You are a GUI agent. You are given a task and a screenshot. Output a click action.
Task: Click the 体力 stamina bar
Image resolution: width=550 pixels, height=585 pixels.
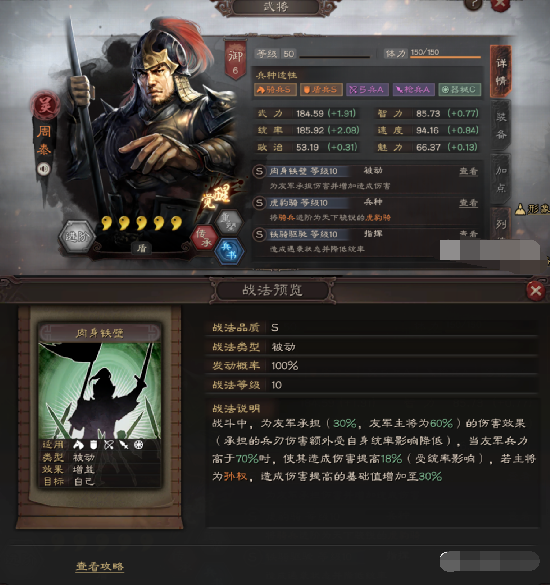(446, 57)
